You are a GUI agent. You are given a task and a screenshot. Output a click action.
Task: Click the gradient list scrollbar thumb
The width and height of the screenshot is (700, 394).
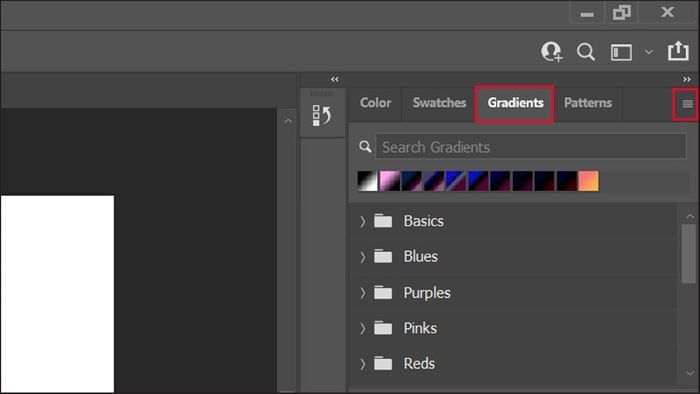(689, 253)
